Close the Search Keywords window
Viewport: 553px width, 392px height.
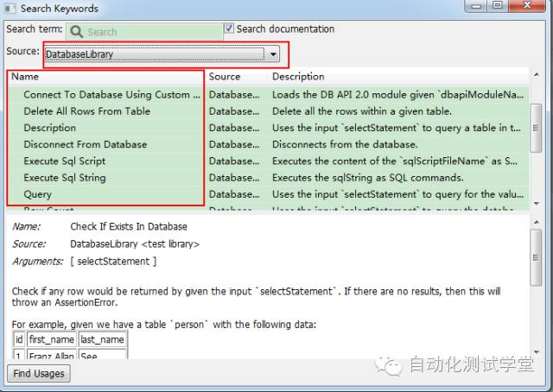(527, 6)
